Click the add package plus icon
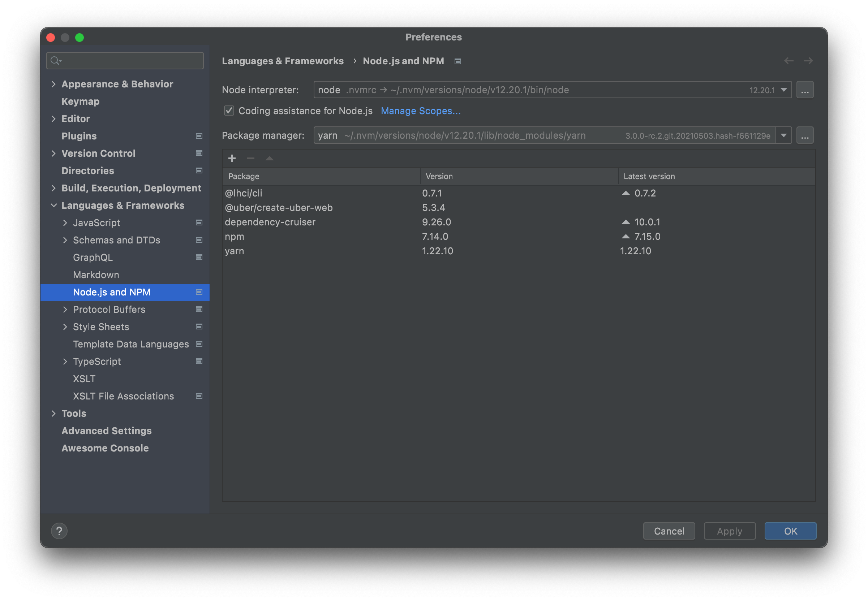Image resolution: width=868 pixels, height=601 pixels. (232, 158)
